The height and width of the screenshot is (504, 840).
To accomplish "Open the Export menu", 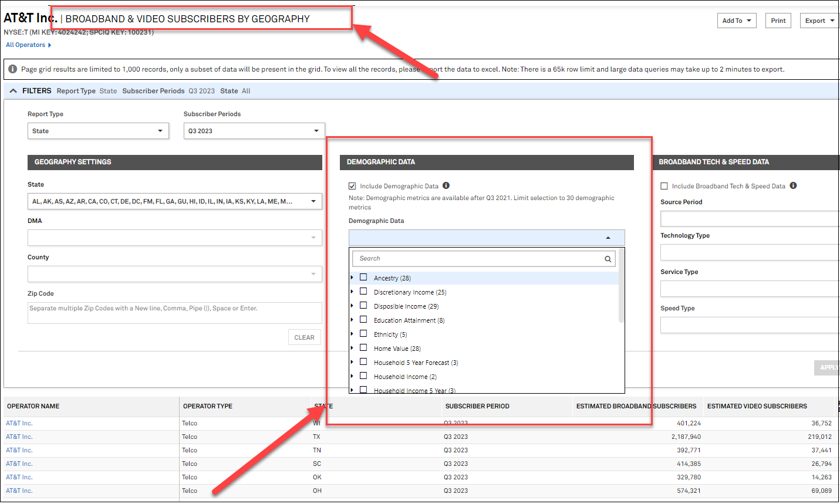I will click(819, 21).
